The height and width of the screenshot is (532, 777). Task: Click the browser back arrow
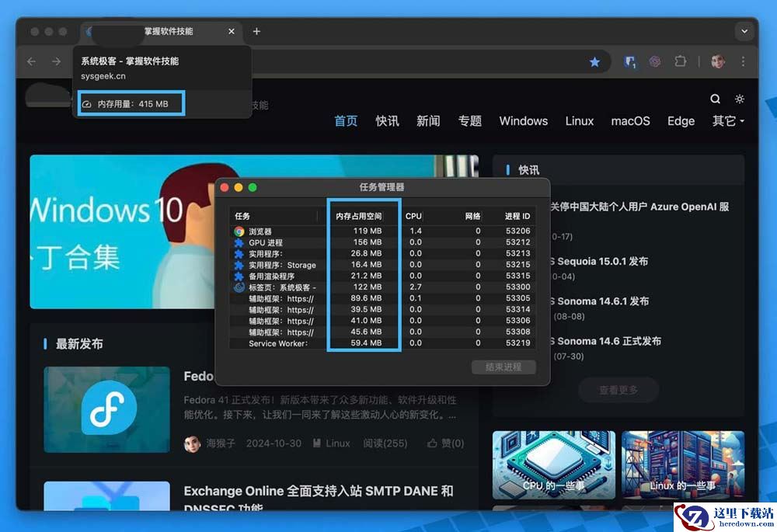coord(32,61)
